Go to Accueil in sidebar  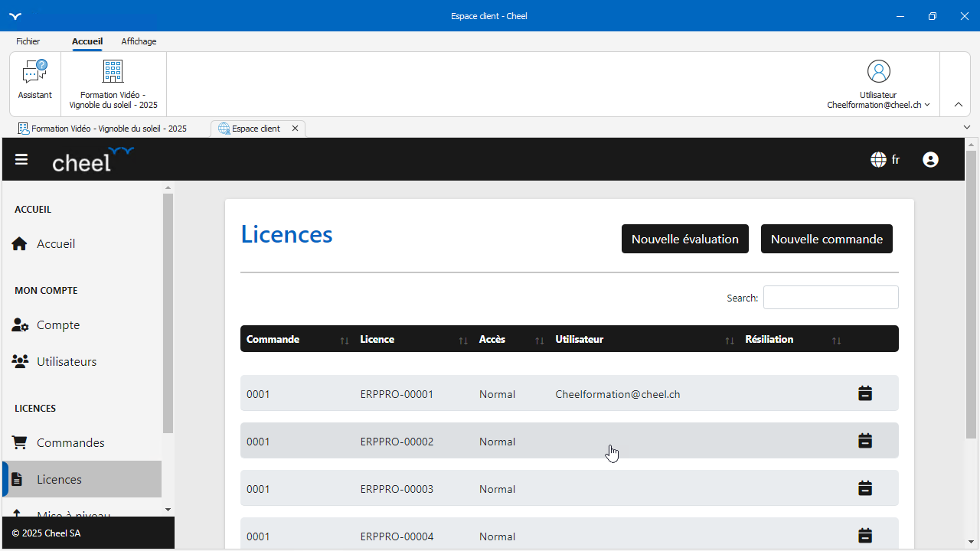tap(82, 243)
